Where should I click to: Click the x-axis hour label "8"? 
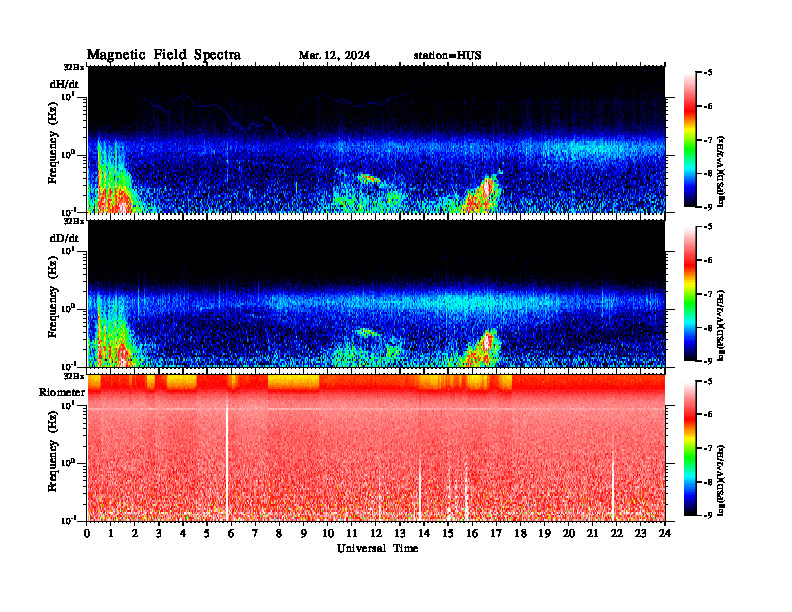coord(279,534)
